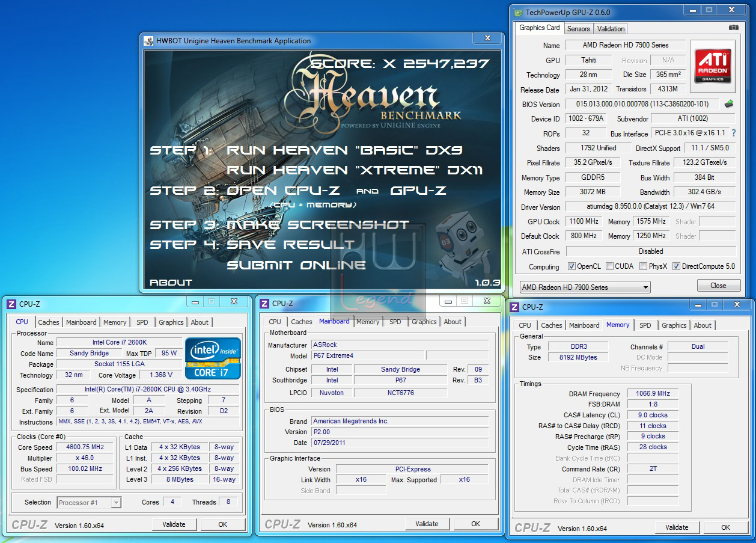The image size is (756, 543).
Task: Click Validate in CPU-Z mainboard window
Action: click(427, 524)
